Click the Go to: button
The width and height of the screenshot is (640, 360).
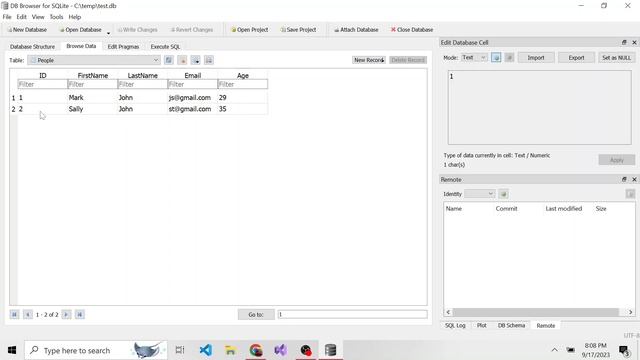pos(256,314)
